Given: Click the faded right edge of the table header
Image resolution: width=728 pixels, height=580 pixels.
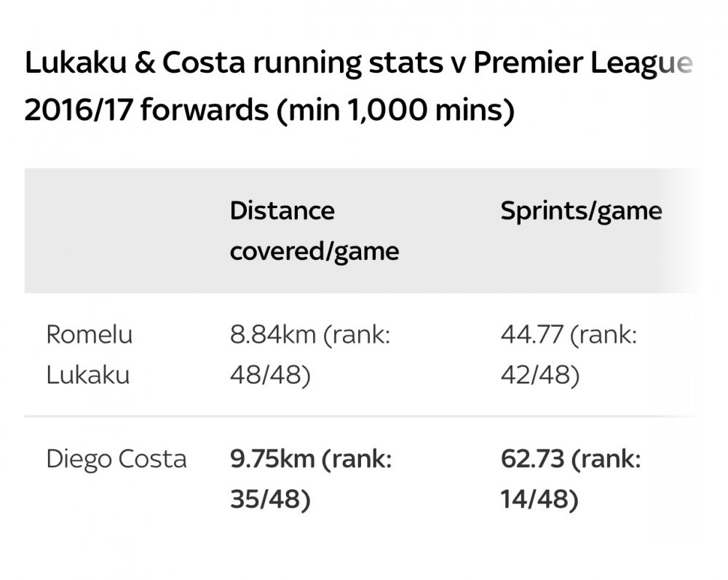Looking at the screenshot, I should (683, 231).
